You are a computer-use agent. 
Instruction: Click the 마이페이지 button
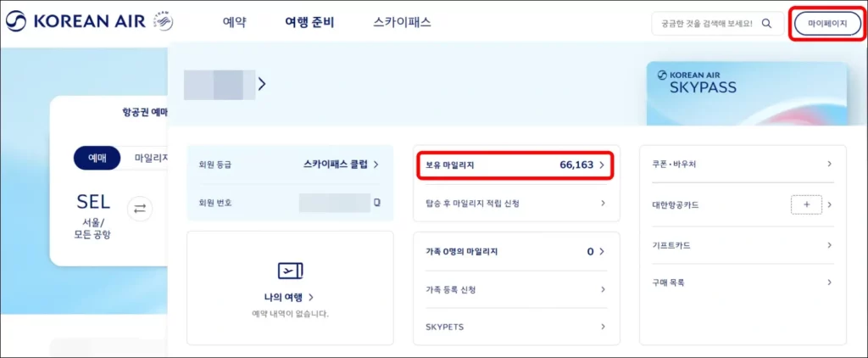pyautogui.click(x=827, y=24)
